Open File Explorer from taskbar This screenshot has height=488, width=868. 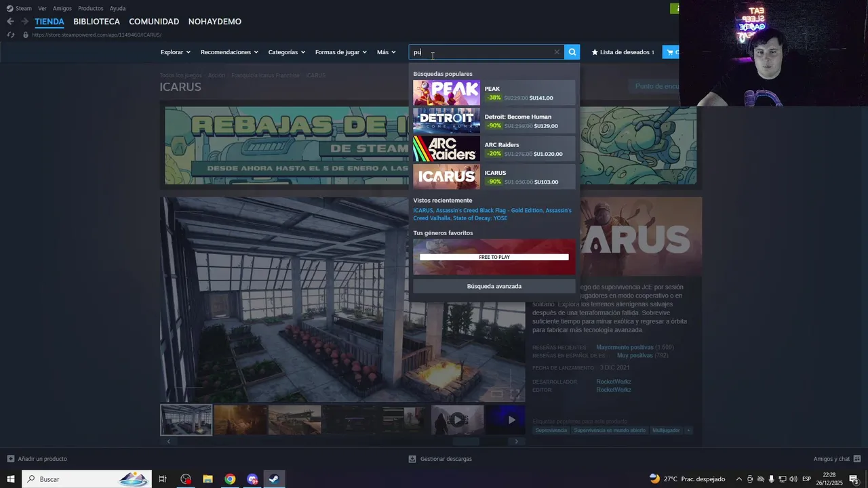[x=208, y=479]
